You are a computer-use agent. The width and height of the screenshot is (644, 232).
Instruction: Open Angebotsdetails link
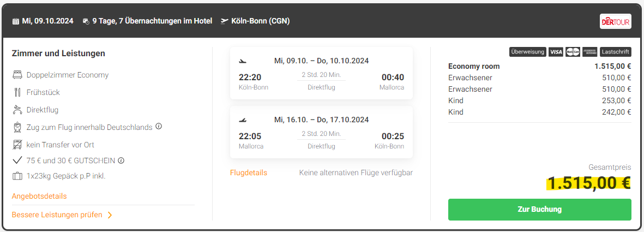tap(39, 196)
